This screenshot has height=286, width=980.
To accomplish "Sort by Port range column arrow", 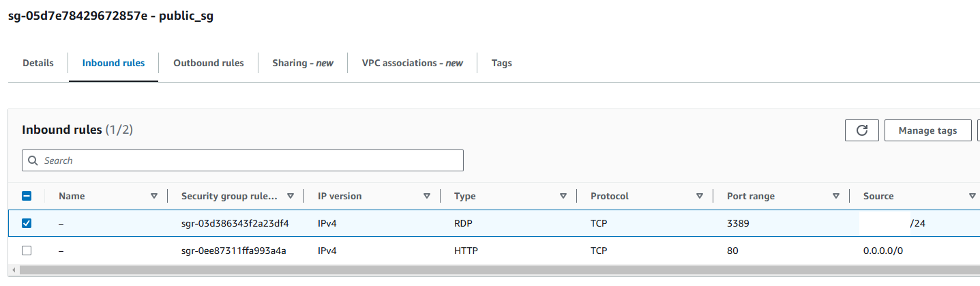I will (836, 196).
